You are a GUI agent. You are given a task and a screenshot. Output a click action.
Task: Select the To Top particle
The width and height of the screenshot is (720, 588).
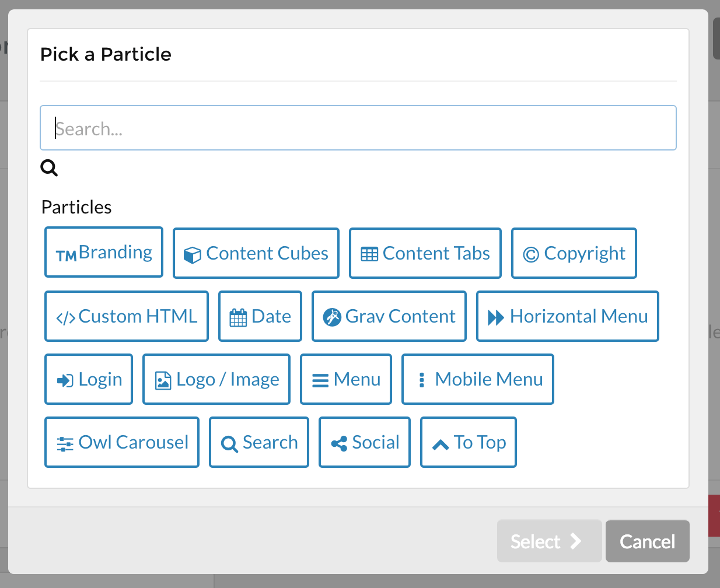(x=468, y=443)
